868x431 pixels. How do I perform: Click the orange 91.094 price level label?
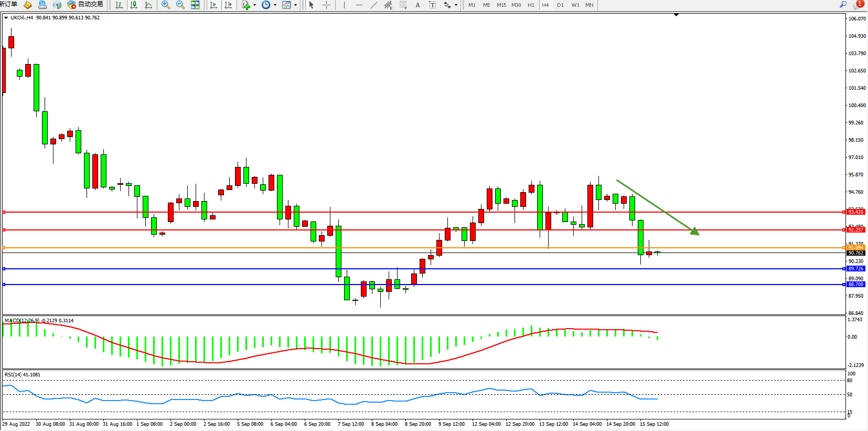pos(855,247)
